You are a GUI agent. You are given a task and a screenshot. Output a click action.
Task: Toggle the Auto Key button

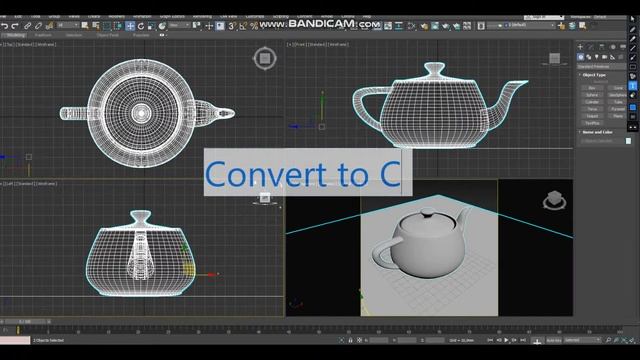pos(553,340)
